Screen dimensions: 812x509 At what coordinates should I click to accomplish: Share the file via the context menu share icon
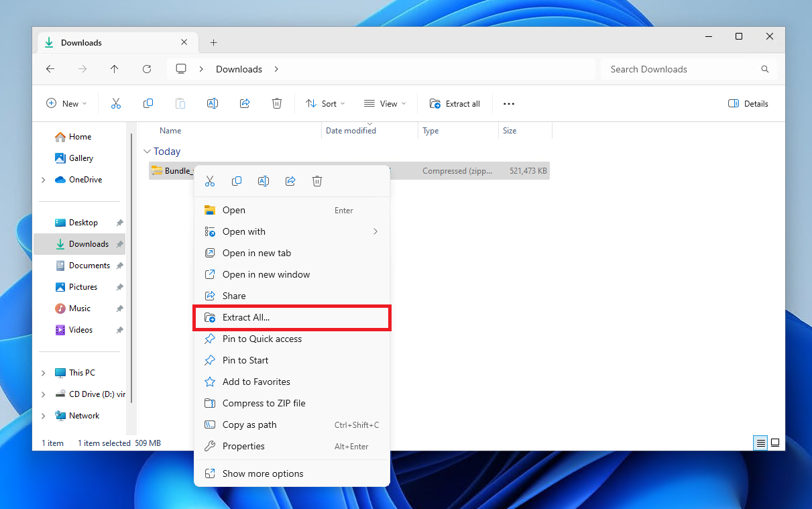tap(290, 180)
